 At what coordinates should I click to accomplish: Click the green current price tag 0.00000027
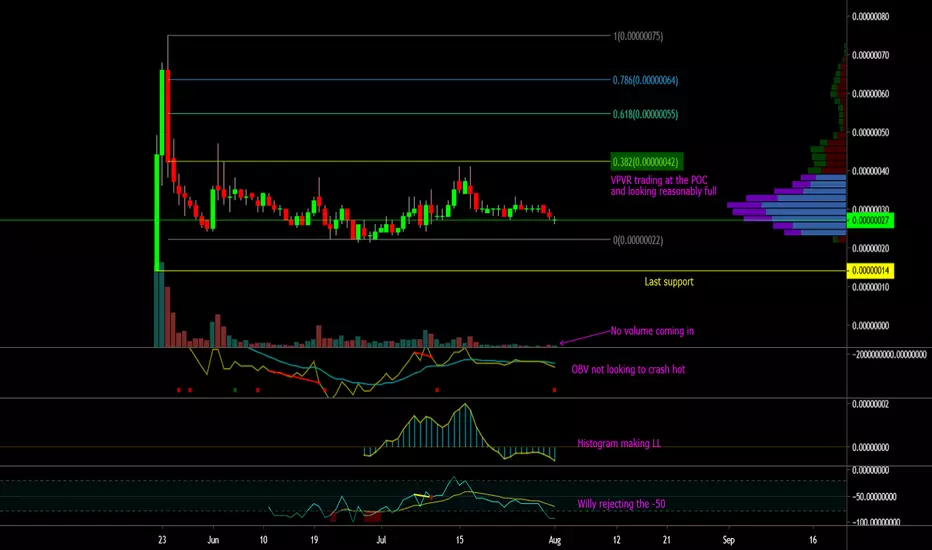870,221
